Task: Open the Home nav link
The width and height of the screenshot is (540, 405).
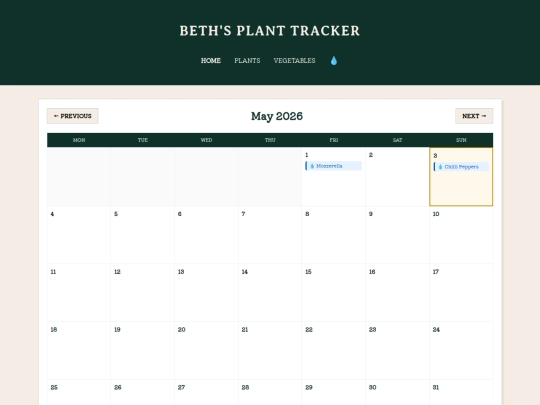Action: [211, 61]
